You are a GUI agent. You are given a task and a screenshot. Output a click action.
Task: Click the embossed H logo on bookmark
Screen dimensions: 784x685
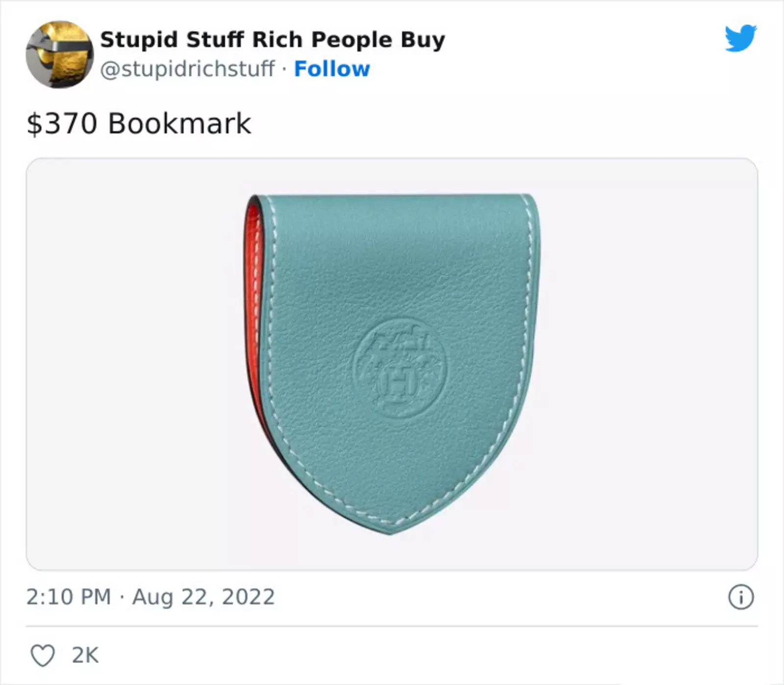[x=400, y=368]
